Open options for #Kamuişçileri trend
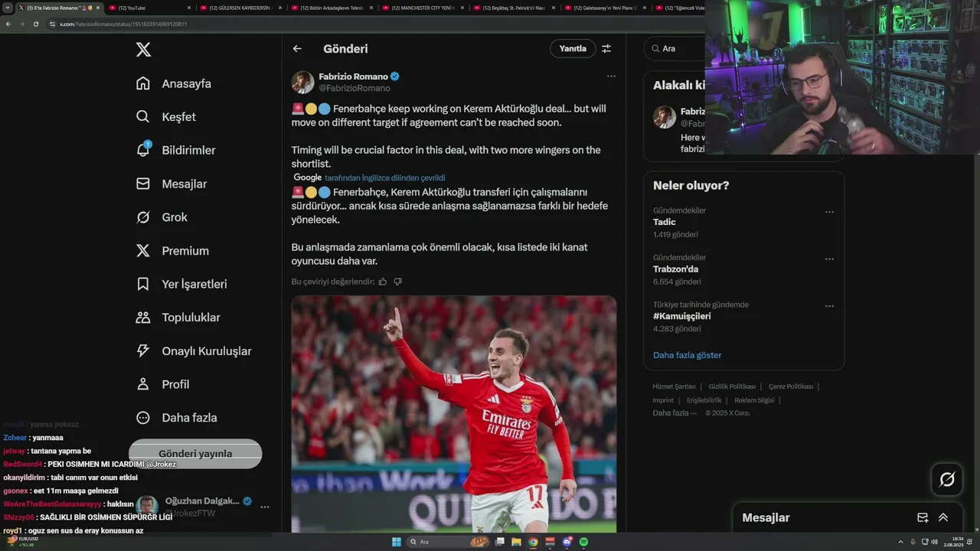 (x=829, y=306)
